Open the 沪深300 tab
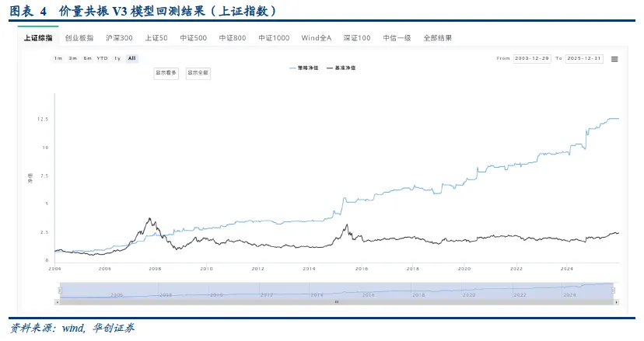This screenshot has width=644, height=341. tap(119, 38)
